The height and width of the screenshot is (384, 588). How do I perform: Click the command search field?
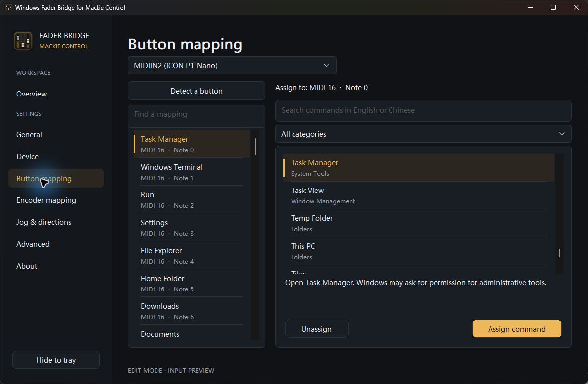pos(423,110)
